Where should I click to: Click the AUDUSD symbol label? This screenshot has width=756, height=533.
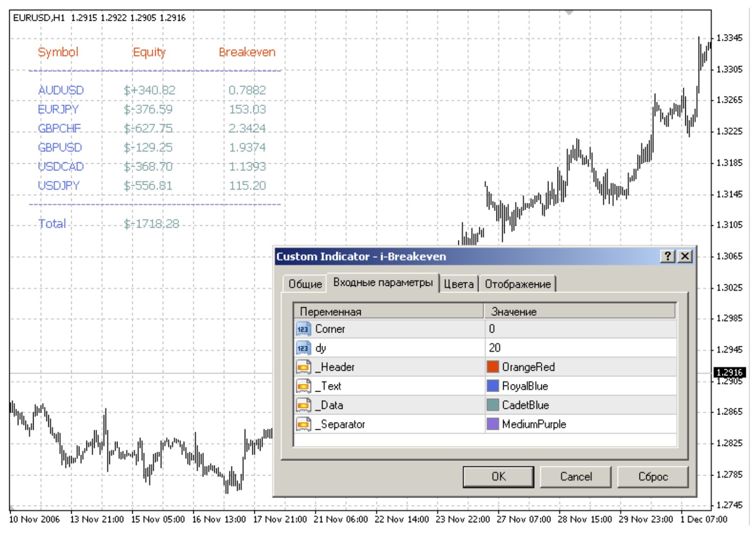(x=61, y=90)
